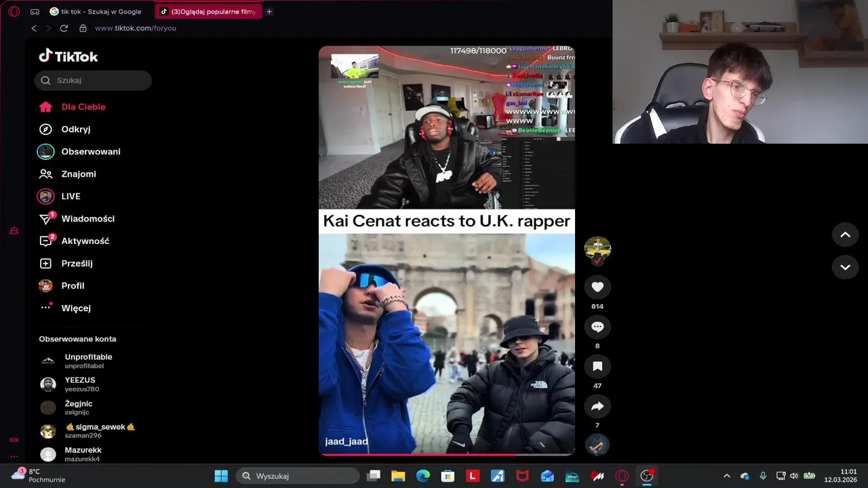Open the GX Corner gamepad icon
The width and height of the screenshot is (868, 488).
pos(35,12)
